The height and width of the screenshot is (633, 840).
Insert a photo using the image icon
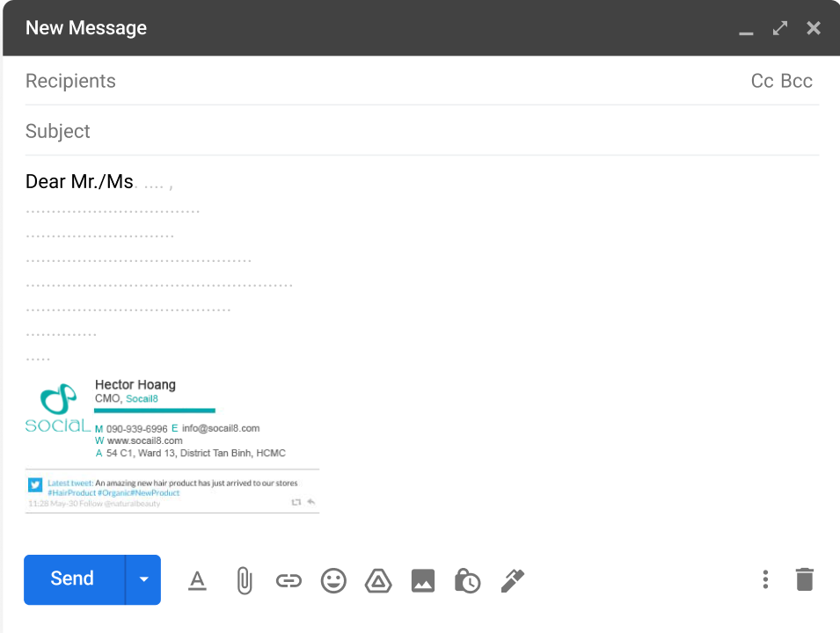pos(423,580)
